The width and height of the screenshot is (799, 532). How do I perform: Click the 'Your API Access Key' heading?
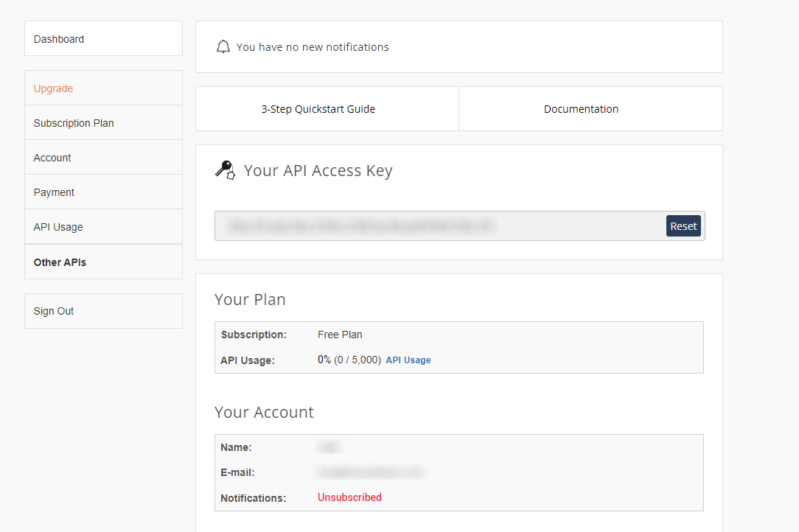point(318,171)
